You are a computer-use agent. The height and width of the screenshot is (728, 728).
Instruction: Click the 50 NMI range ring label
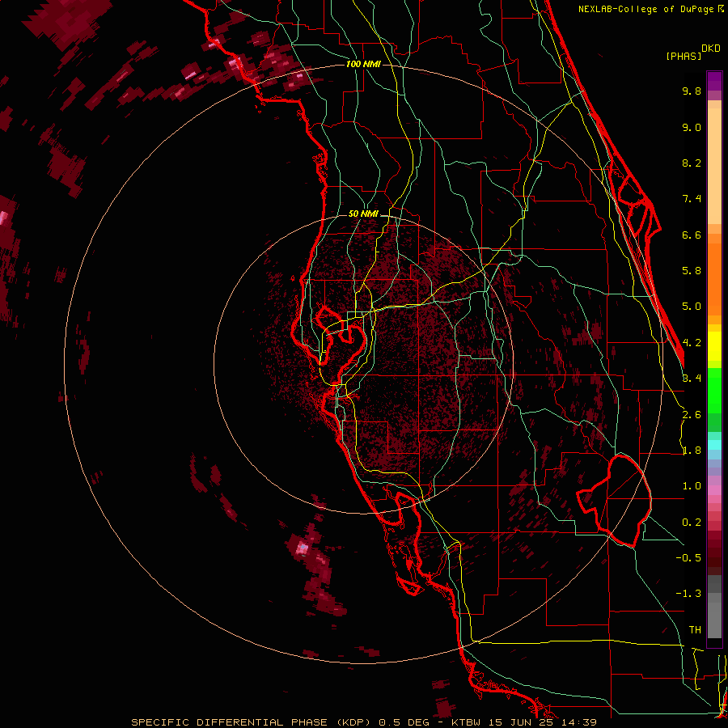(x=363, y=214)
